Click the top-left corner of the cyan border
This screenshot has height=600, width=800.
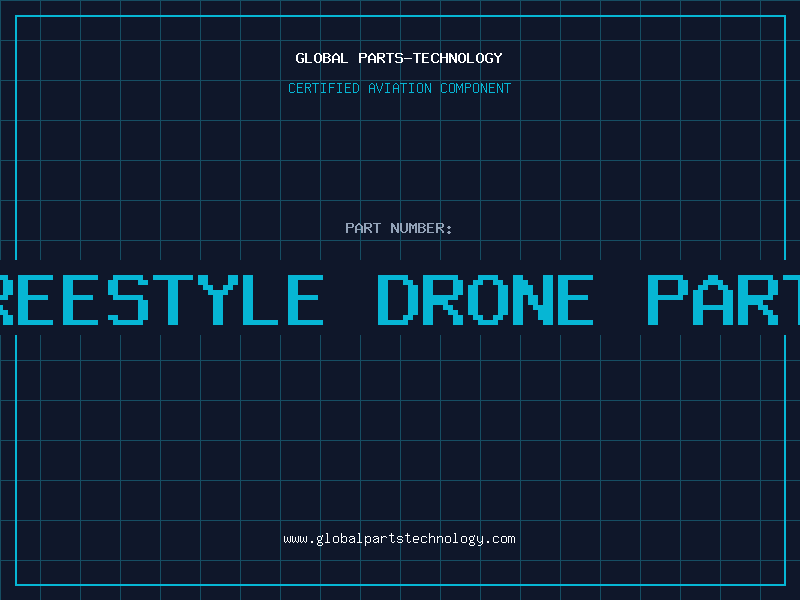click(x=16, y=16)
